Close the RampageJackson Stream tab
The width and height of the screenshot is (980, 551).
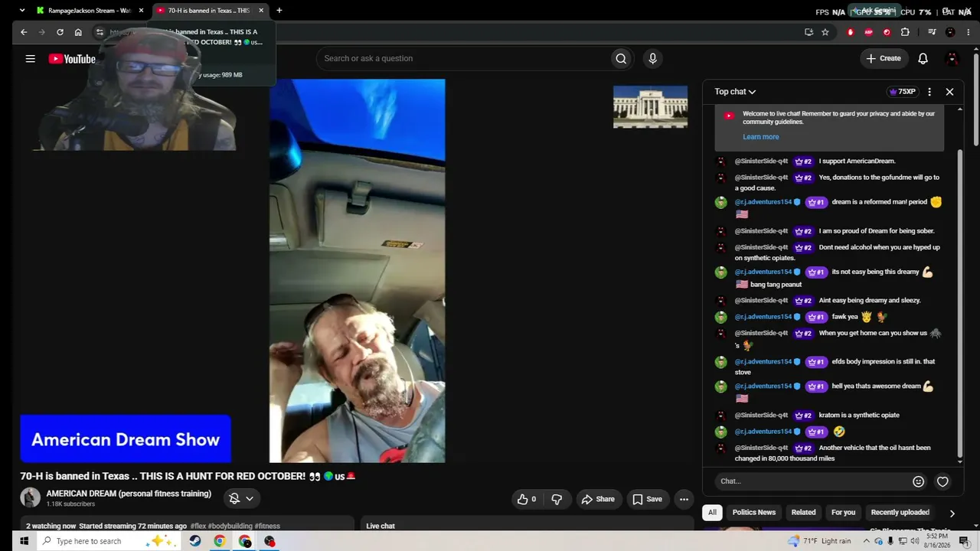[x=141, y=11]
